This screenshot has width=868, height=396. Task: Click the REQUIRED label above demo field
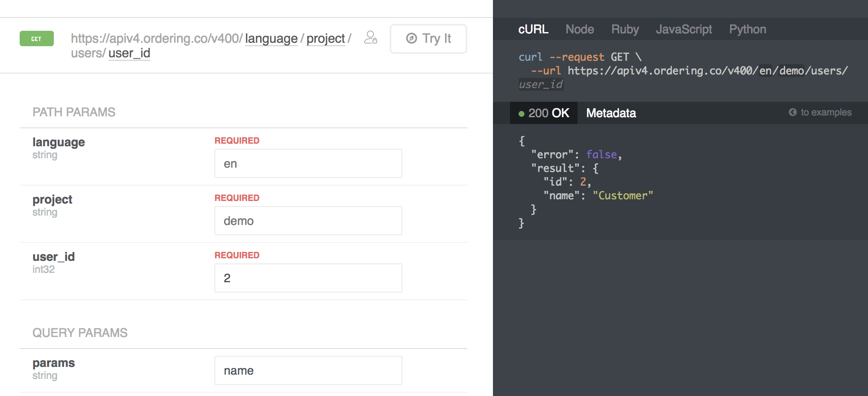click(237, 198)
